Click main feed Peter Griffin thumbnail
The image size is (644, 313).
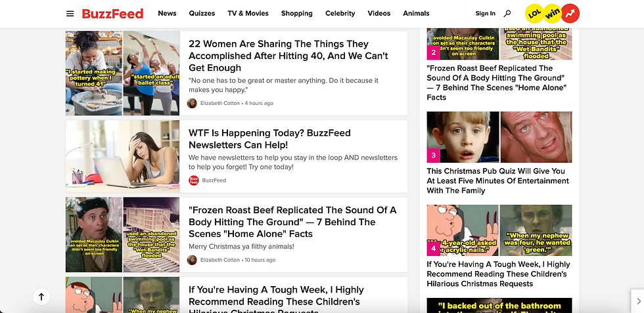tap(122, 295)
